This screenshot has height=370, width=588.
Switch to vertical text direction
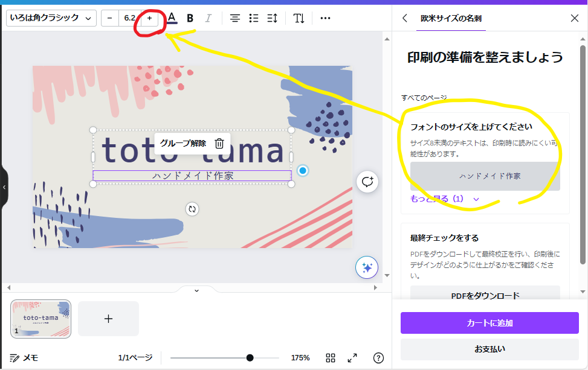point(299,18)
